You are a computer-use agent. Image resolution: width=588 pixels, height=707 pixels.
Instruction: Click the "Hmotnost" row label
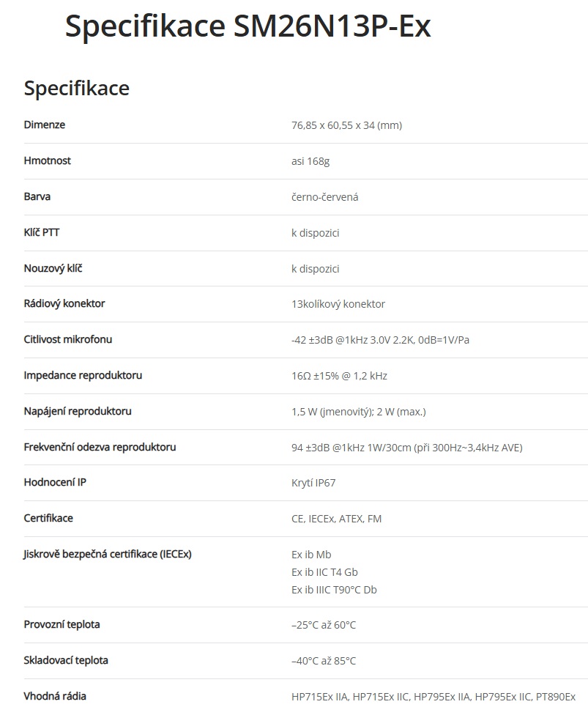coord(48,160)
